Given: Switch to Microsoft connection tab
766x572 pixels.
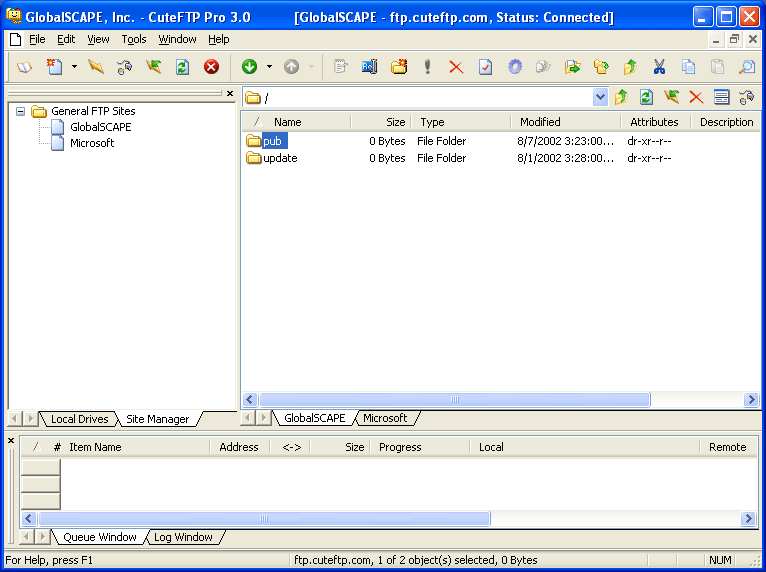Looking at the screenshot, I should pos(385,418).
